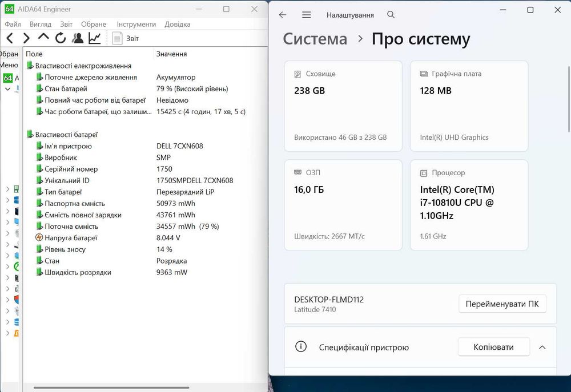This screenshot has width=571, height=392.
Task: Click the DESKTOP-FLMD112 device name
Action: click(x=329, y=300)
